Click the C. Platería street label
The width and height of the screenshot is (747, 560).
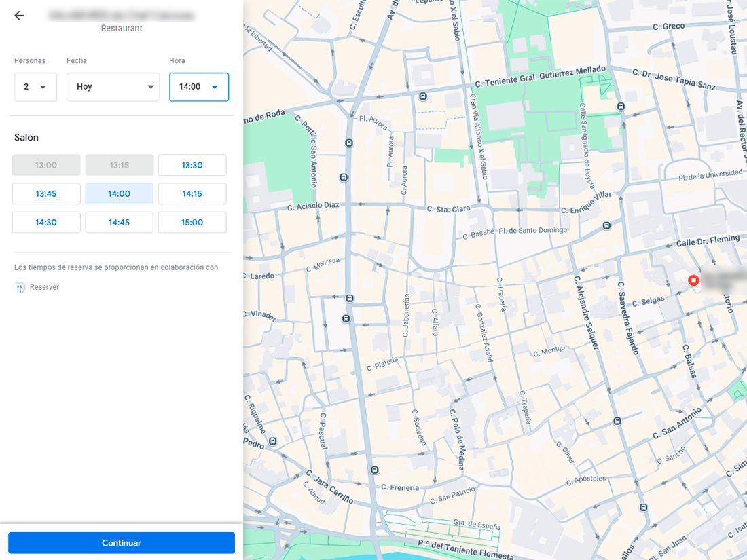pyautogui.click(x=382, y=364)
